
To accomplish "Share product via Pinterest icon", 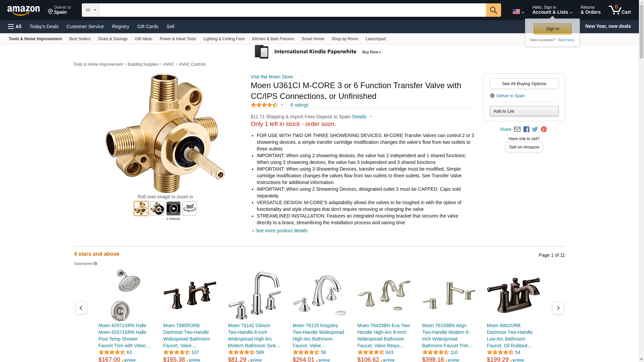I will click(x=544, y=129).
